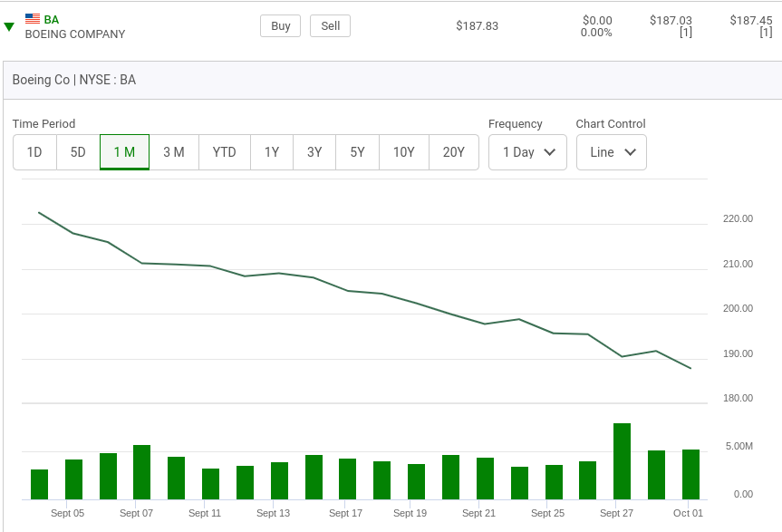This screenshot has height=532, width=782.
Task: Click the Sept 17 date axis label
Action: pyautogui.click(x=345, y=513)
